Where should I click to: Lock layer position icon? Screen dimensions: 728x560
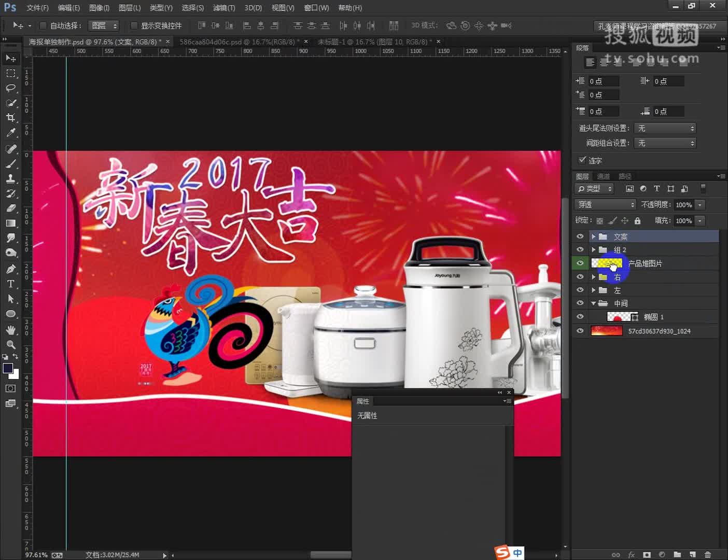625,221
